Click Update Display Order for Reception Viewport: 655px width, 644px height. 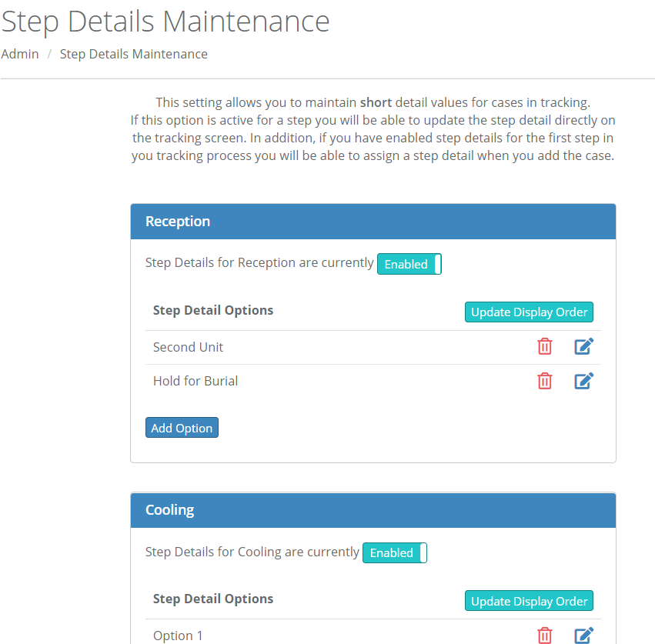click(529, 312)
